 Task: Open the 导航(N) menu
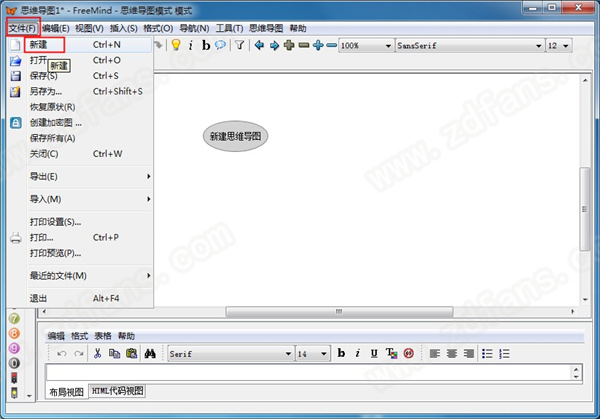(x=194, y=28)
